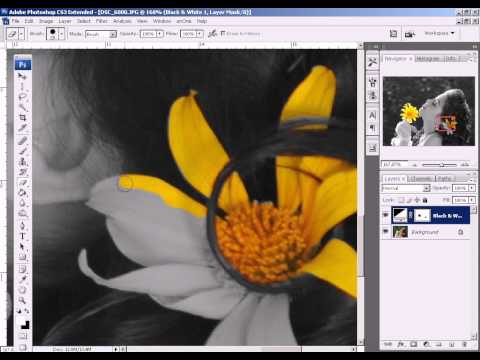
Task: Hide the Background layer
Action: click(386, 231)
